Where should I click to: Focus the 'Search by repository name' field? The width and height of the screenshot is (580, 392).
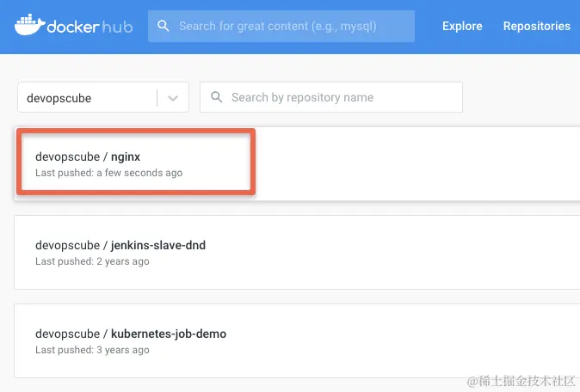[x=331, y=97]
